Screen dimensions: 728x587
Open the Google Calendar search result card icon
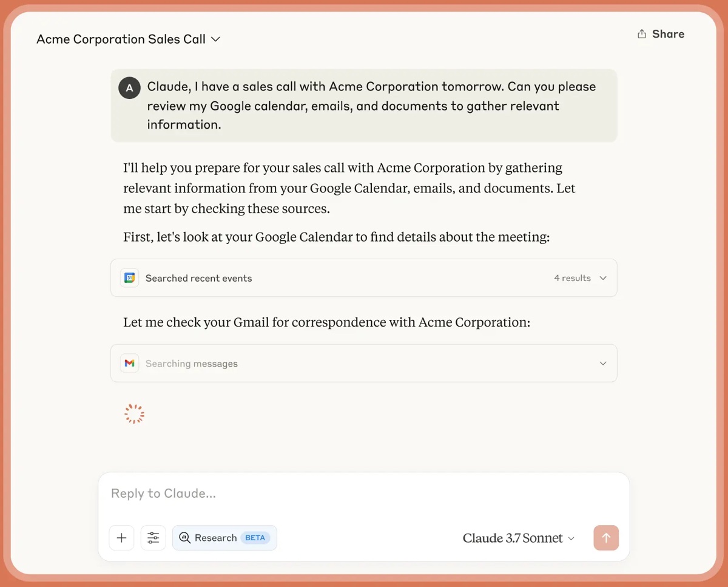click(x=129, y=277)
